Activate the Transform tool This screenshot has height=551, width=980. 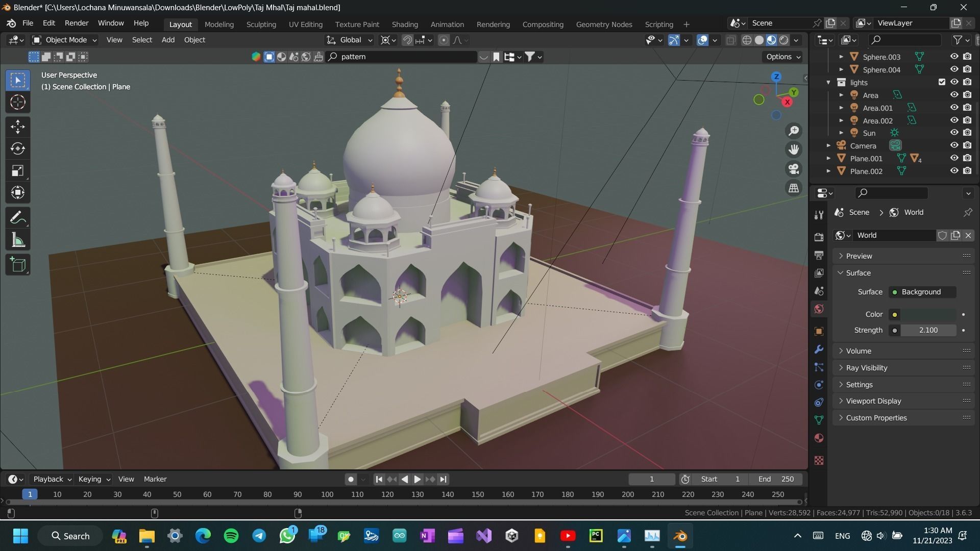18,193
